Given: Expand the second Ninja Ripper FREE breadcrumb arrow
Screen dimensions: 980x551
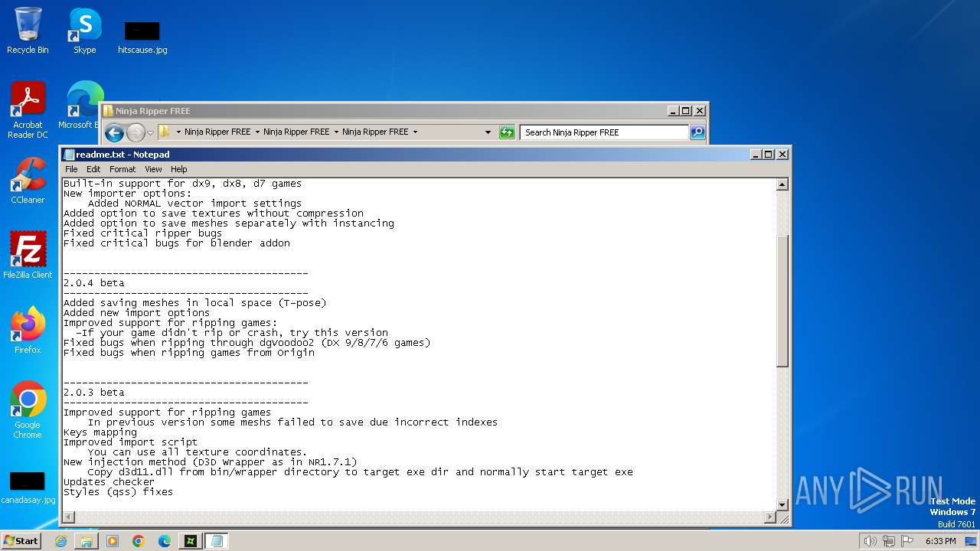Looking at the screenshot, I should pos(336,132).
